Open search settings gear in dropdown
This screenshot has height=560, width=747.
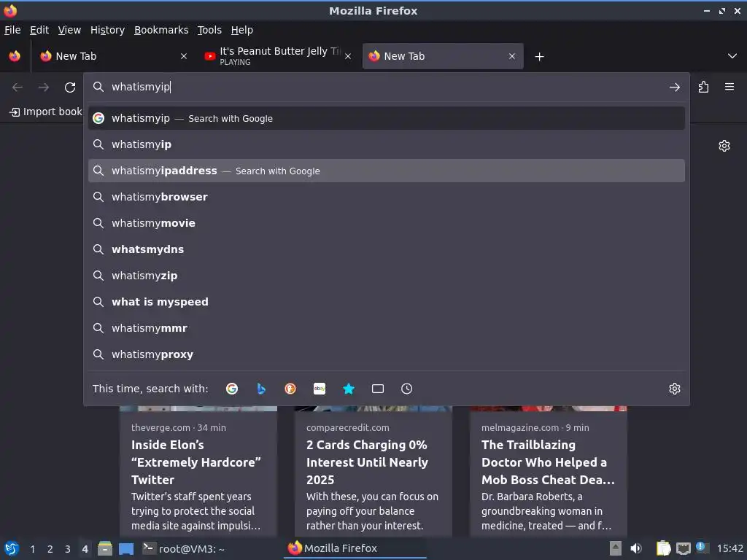coord(675,389)
